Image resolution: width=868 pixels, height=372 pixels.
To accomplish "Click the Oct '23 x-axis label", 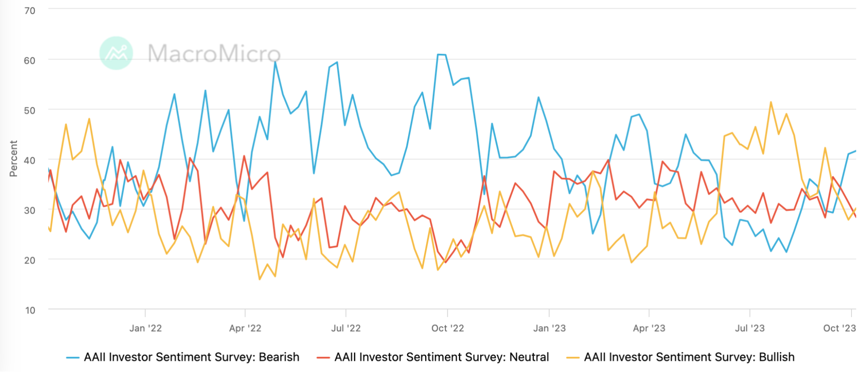I will tap(839, 328).
